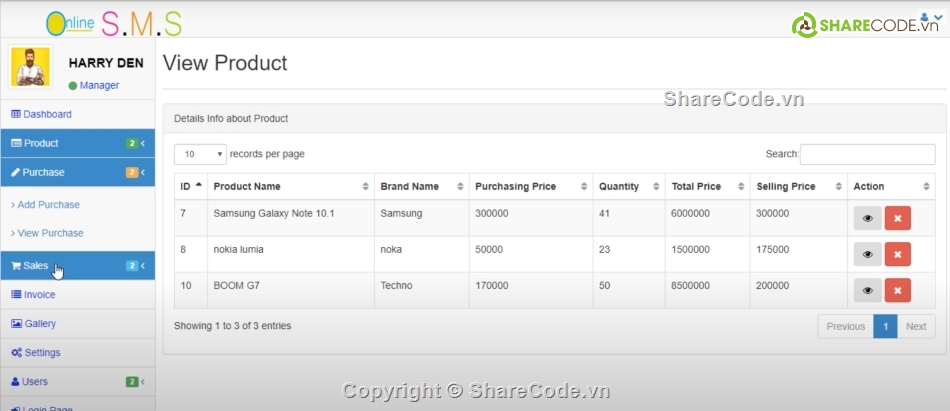950x411 pixels.
Task: Open the records per page dropdown
Action: 201,154
